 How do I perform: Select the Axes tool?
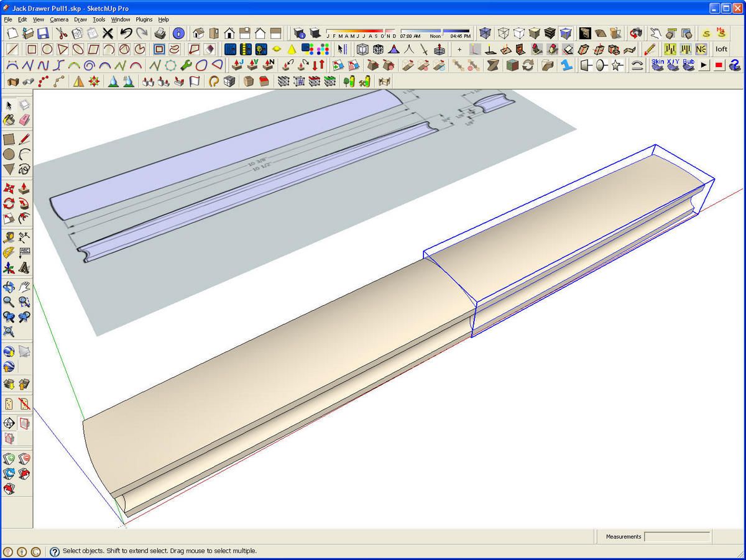9,267
